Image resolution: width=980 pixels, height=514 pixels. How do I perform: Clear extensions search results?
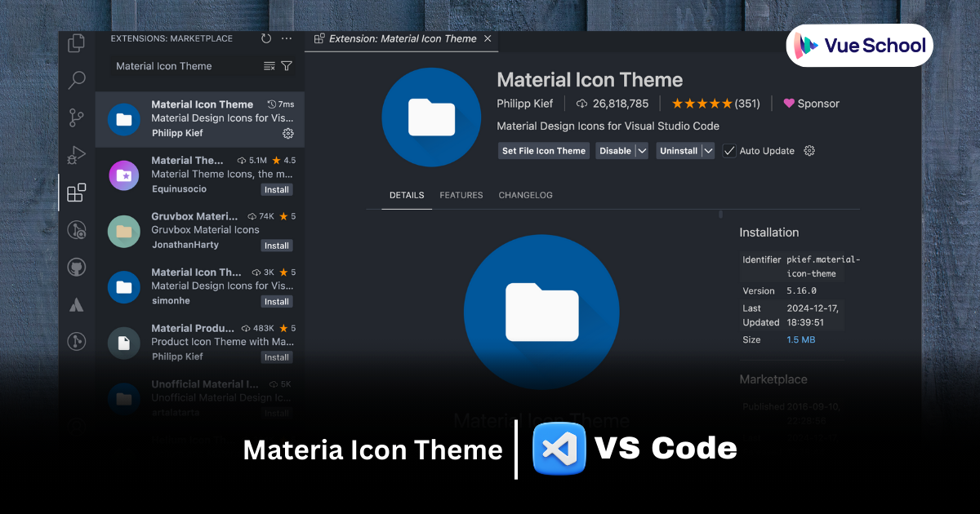click(x=269, y=66)
